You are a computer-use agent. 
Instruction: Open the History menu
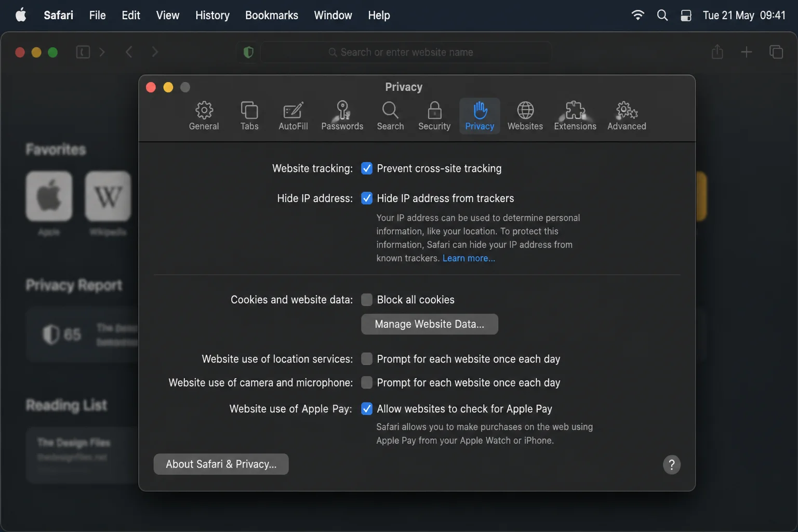(212, 15)
